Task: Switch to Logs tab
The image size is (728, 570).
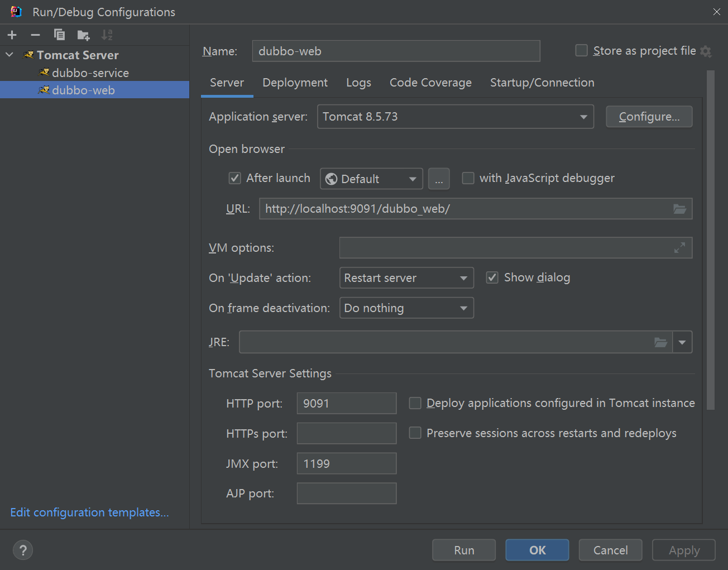Action: (358, 83)
